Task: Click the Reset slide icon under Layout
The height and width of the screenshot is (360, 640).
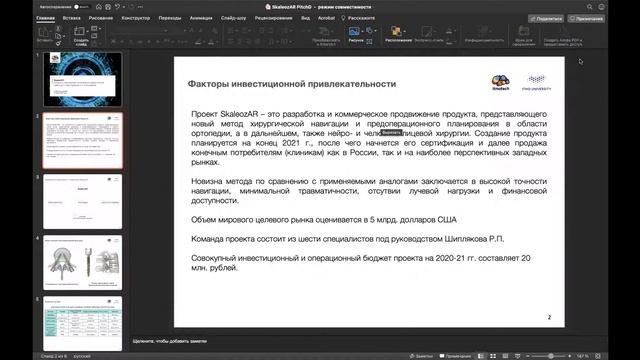Action: [95, 36]
